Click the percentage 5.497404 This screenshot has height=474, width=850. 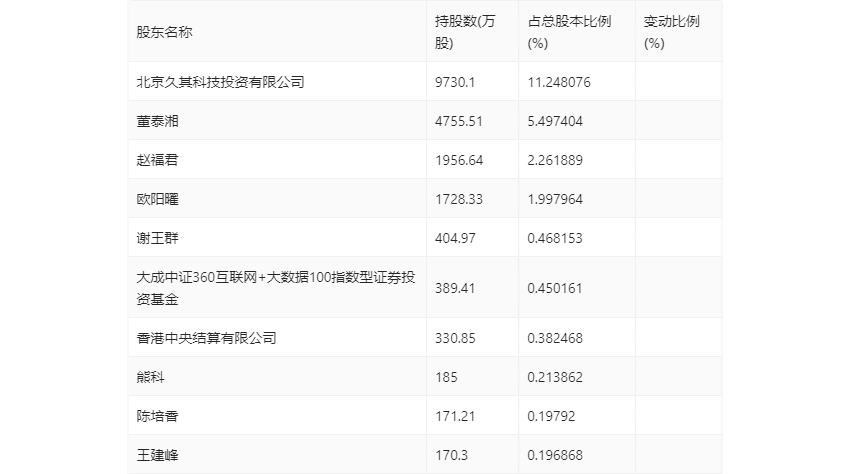555,121
